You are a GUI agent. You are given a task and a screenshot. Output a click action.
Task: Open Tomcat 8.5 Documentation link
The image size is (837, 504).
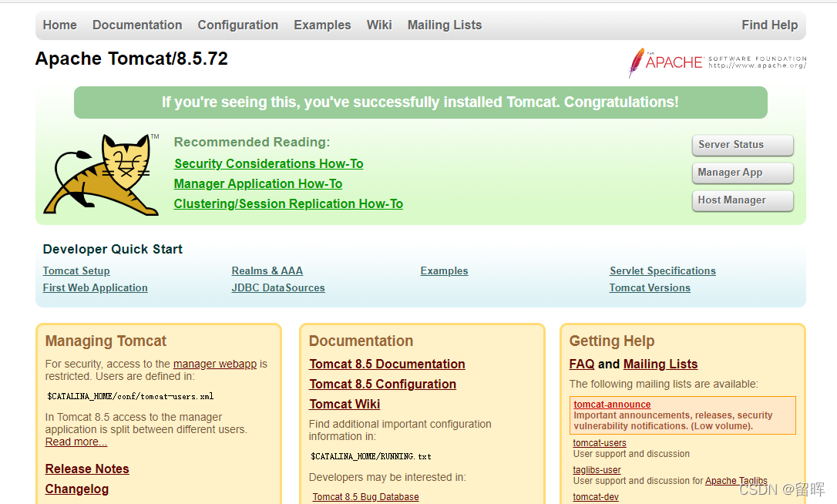(x=387, y=364)
